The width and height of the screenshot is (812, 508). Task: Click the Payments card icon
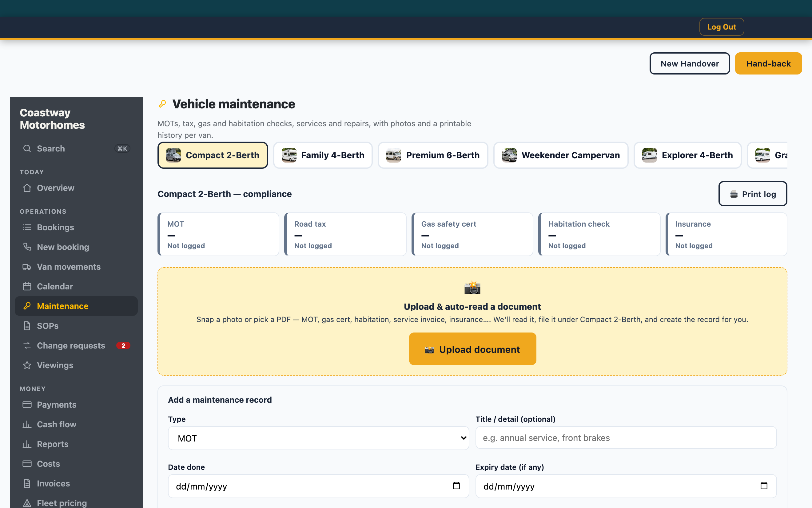pyautogui.click(x=27, y=405)
